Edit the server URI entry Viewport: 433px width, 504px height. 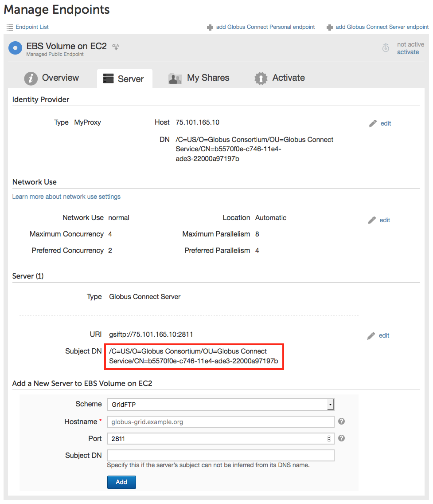[384, 335]
